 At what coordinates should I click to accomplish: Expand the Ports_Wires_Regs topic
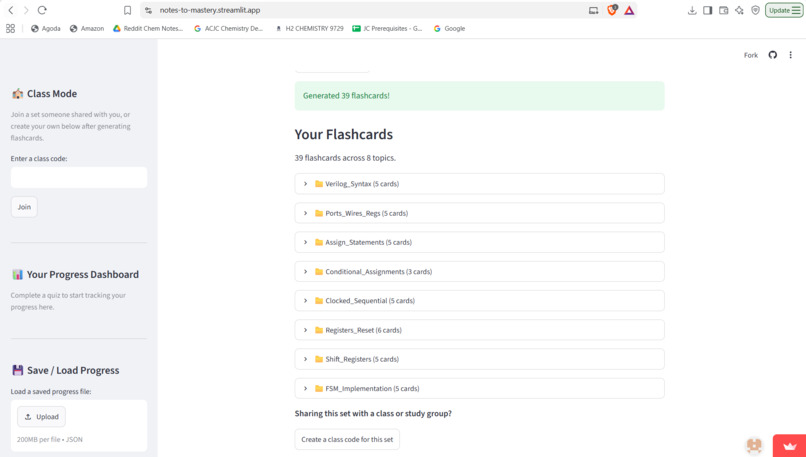coord(479,213)
